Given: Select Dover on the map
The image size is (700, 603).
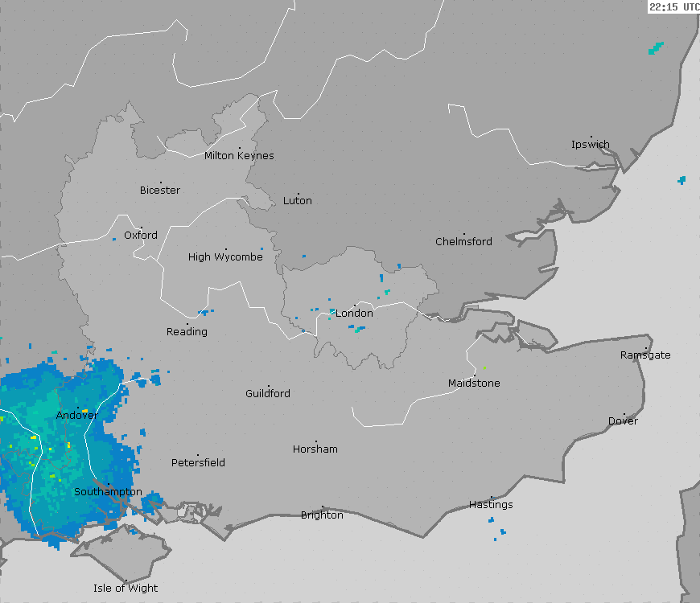Looking at the screenshot, I should tap(623, 420).
